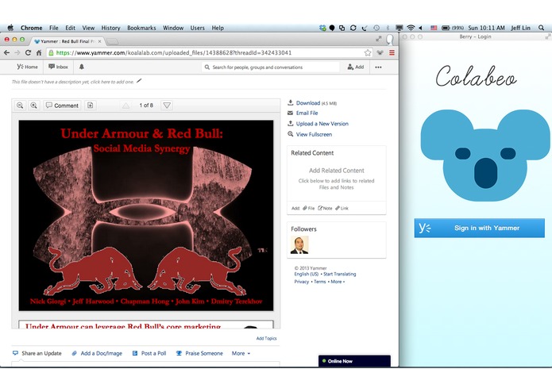This screenshot has width=552, height=392.
Task: Click the Chrome home icon
Action: click(x=39, y=52)
